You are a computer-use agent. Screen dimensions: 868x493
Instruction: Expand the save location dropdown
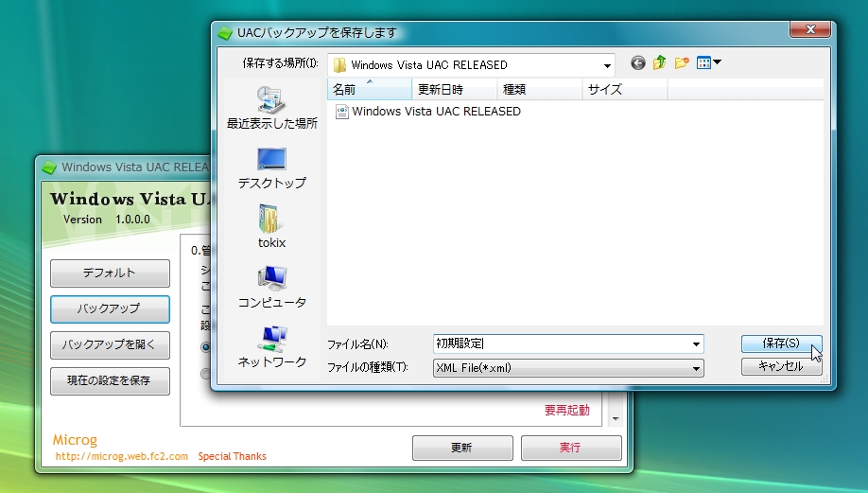(607, 65)
